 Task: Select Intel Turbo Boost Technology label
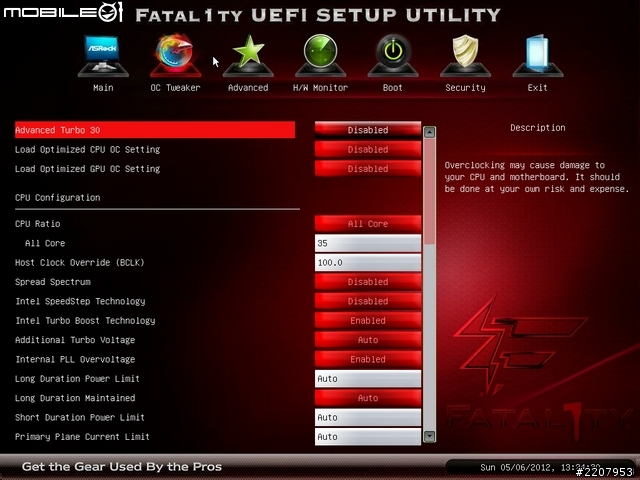coord(85,321)
